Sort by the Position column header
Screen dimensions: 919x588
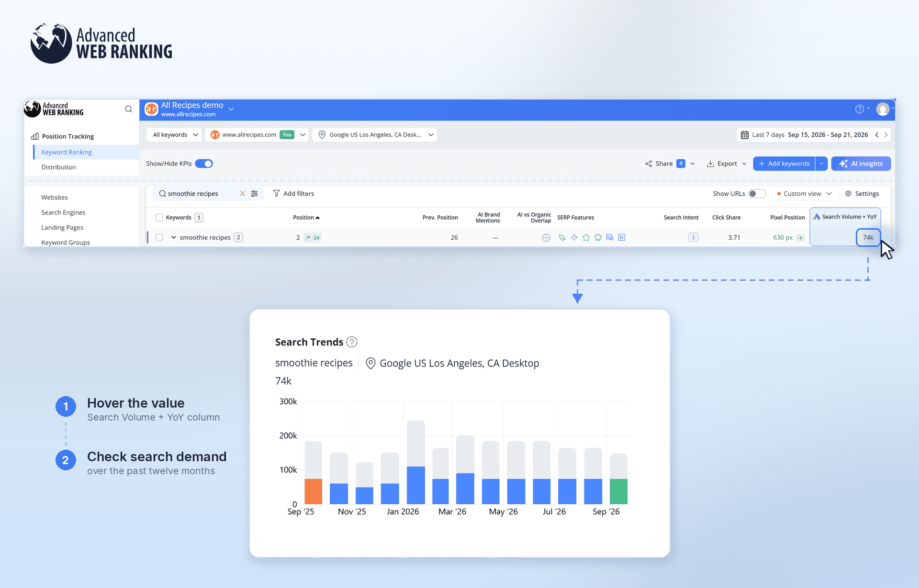[306, 218]
